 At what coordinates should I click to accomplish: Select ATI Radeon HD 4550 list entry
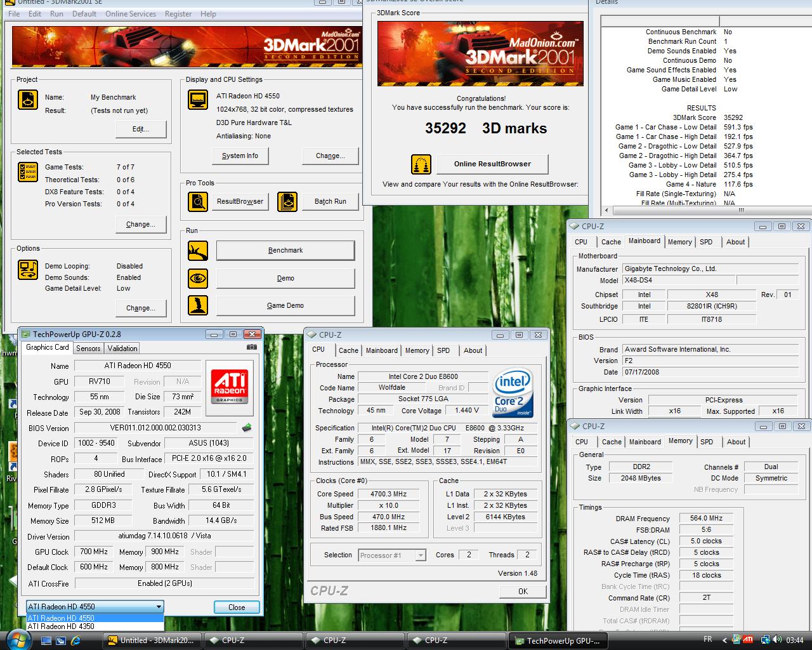click(95, 618)
